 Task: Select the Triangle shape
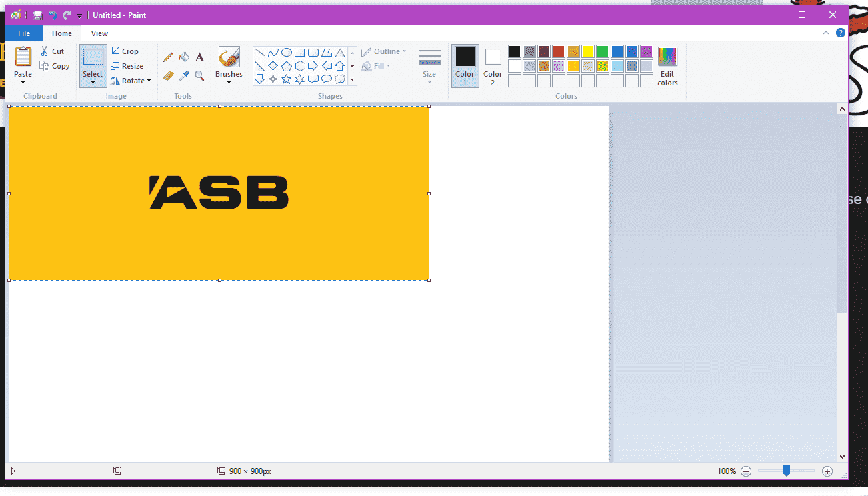pyautogui.click(x=340, y=53)
